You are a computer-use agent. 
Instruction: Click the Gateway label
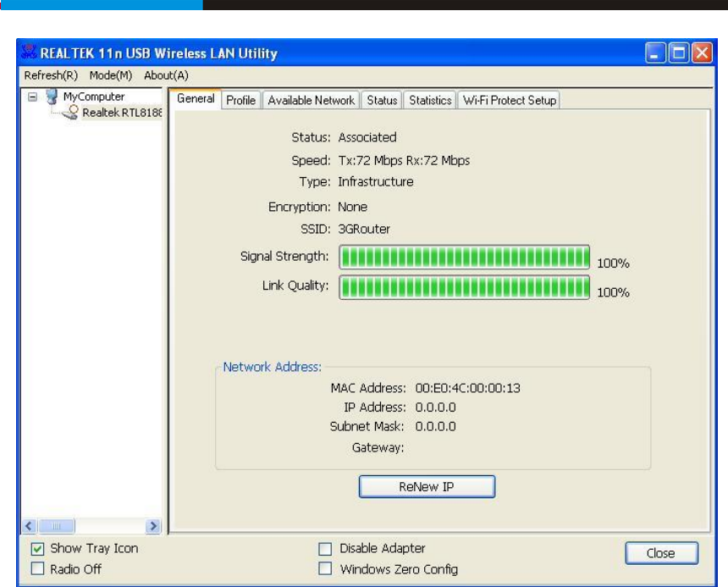pyautogui.click(x=378, y=448)
